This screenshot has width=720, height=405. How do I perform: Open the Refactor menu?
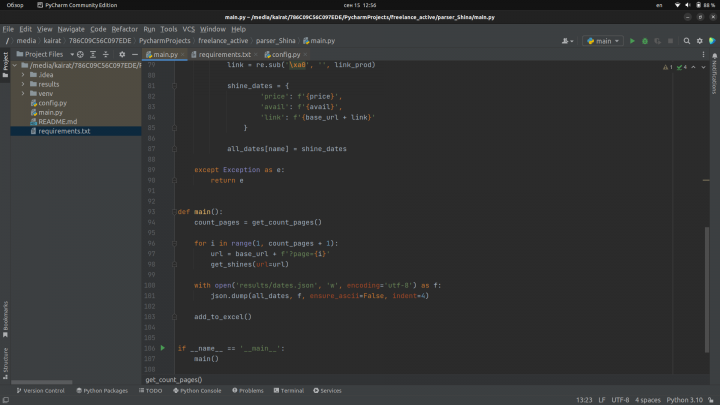[125, 29]
